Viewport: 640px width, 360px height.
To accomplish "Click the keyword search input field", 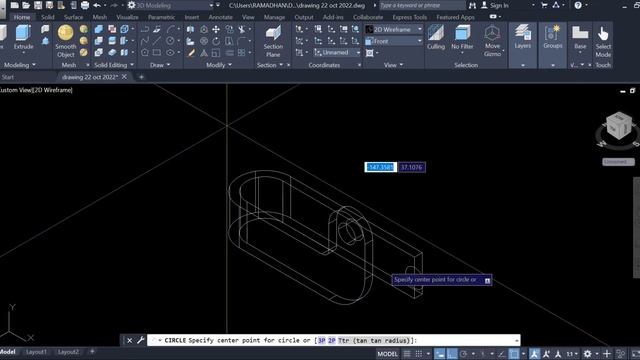I will [422, 5].
